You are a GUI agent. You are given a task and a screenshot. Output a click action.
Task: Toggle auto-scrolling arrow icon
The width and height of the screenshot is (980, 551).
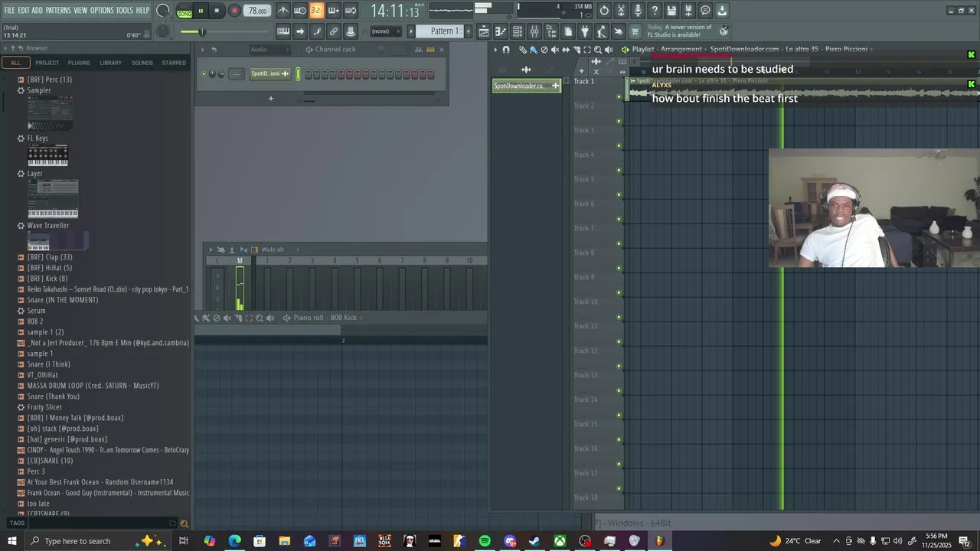(x=300, y=31)
